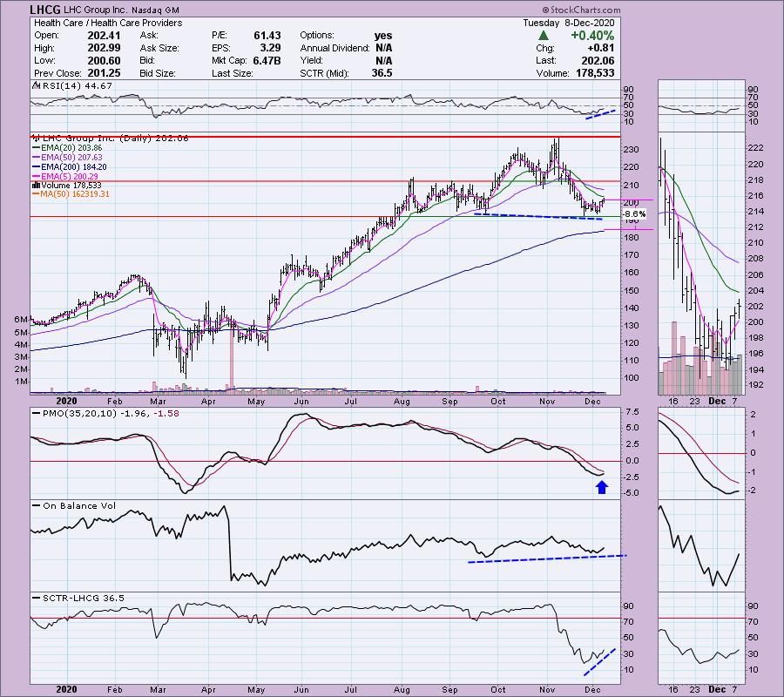Click the date Tuesday 8-Dec-2020

tap(569, 23)
